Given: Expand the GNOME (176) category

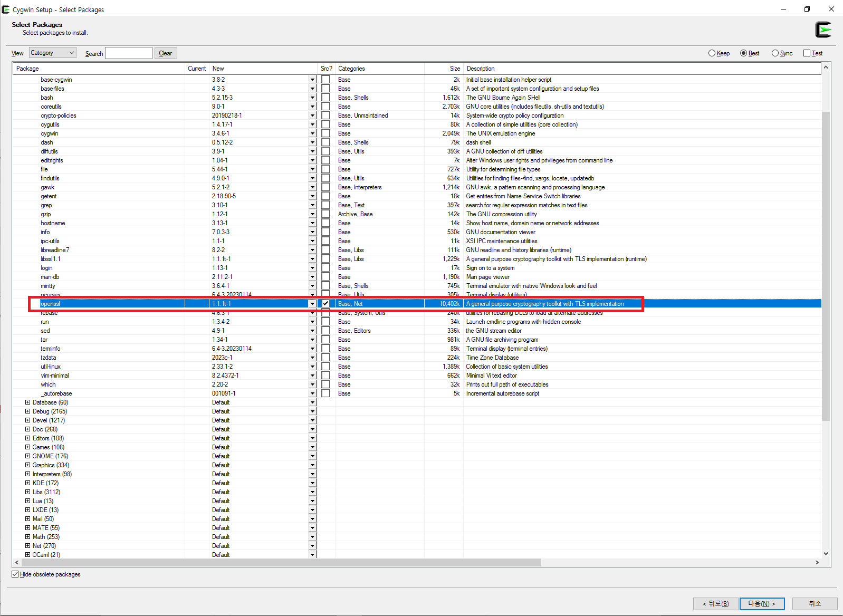Looking at the screenshot, I should (x=28, y=456).
